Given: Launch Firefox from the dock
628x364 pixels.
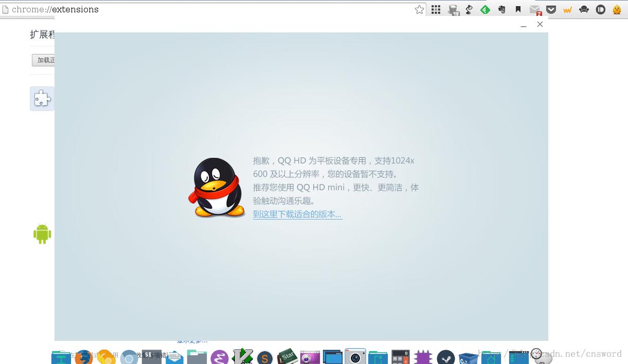Looking at the screenshot, I should pyautogui.click(x=84, y=357).
